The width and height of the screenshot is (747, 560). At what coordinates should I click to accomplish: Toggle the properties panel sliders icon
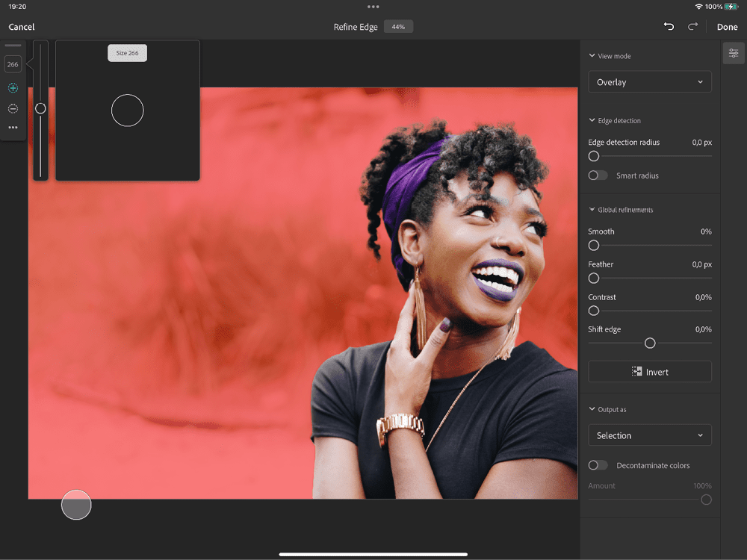(734, 53)
